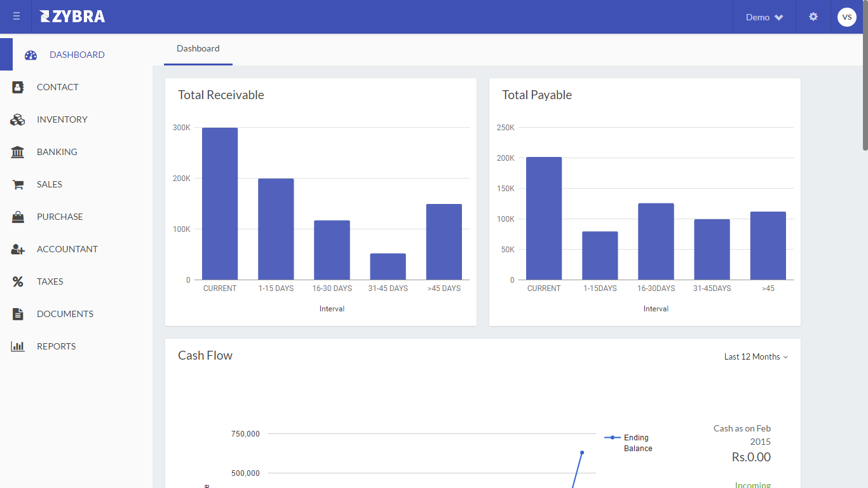Click the 31-45 DAYS receivable bar
The image size is (868, 488).
[x=388, y=267]
